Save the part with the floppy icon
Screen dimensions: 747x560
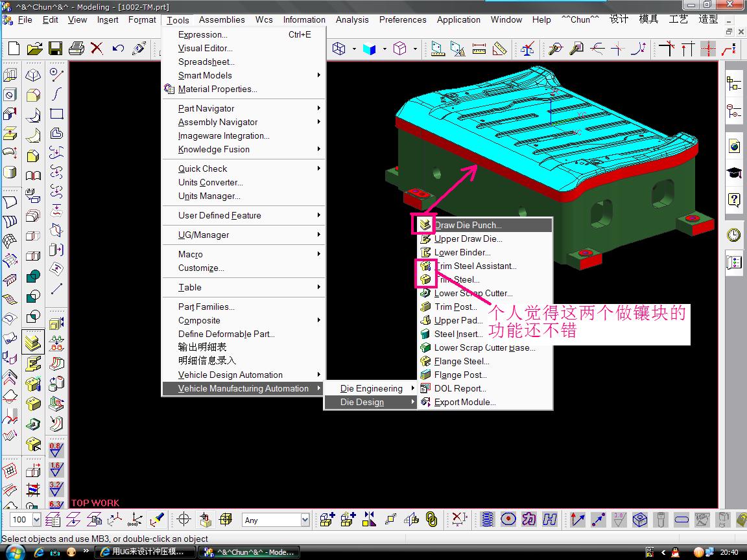click(55, 49)
